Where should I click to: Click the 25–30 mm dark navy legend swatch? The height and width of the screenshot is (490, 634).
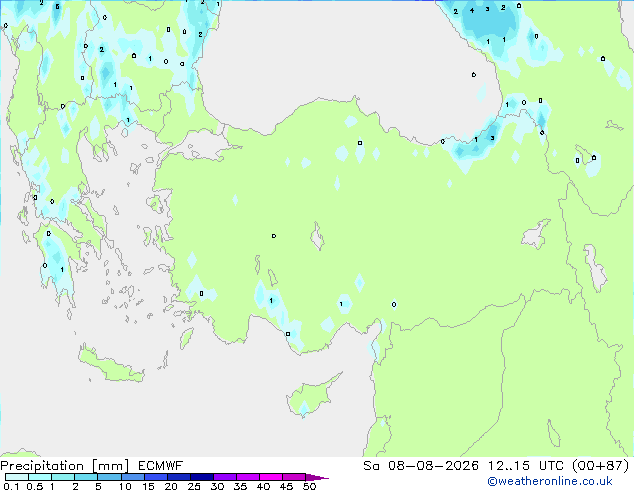tap(202, 477)
